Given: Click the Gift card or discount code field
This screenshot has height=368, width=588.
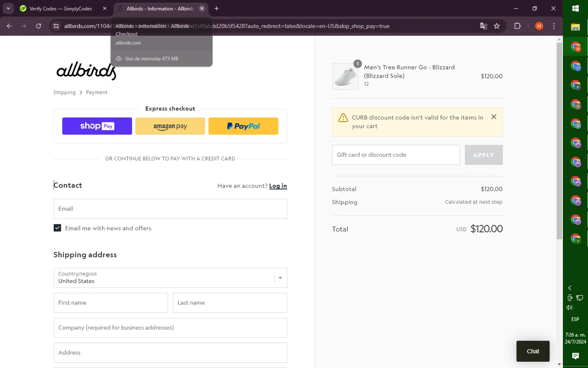Looking at the screenshot, I should pyautogui.click(x=396, y=155).
